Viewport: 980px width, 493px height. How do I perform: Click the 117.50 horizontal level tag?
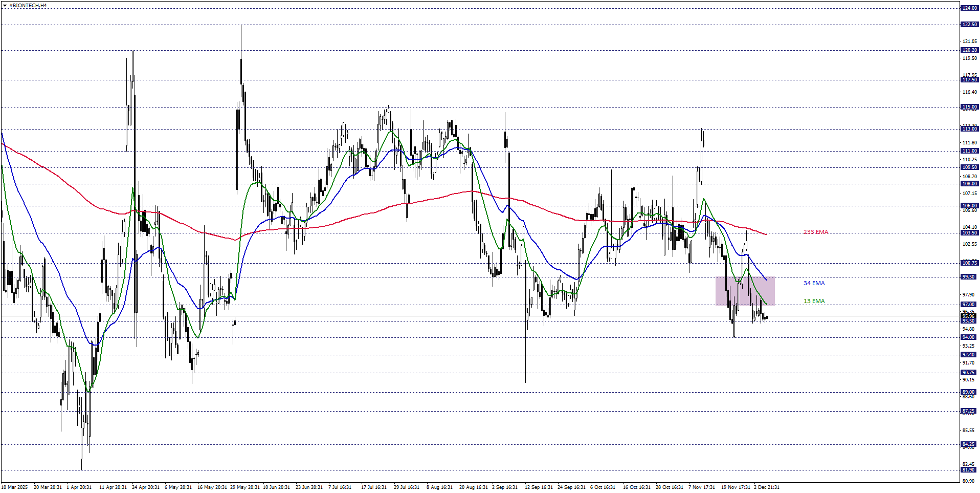pos(969,80)
